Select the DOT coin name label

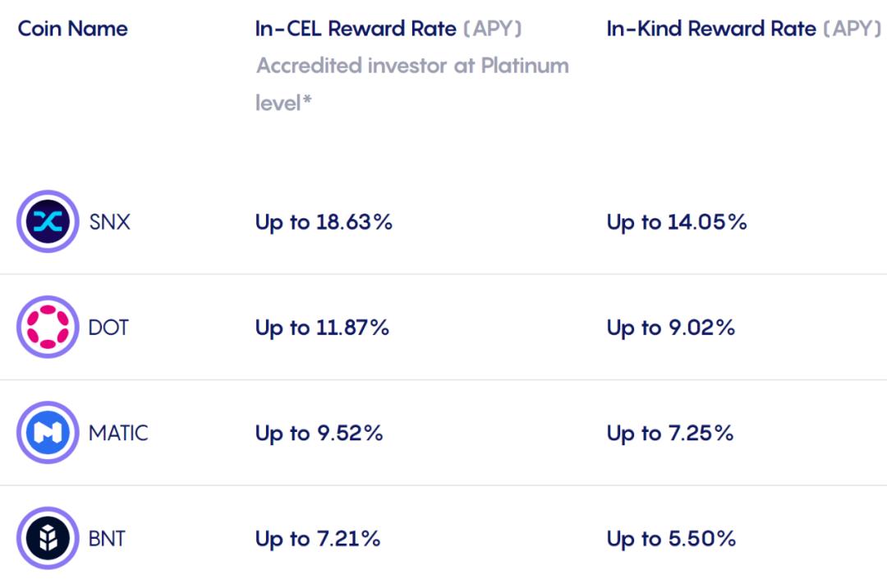point(108,328)
